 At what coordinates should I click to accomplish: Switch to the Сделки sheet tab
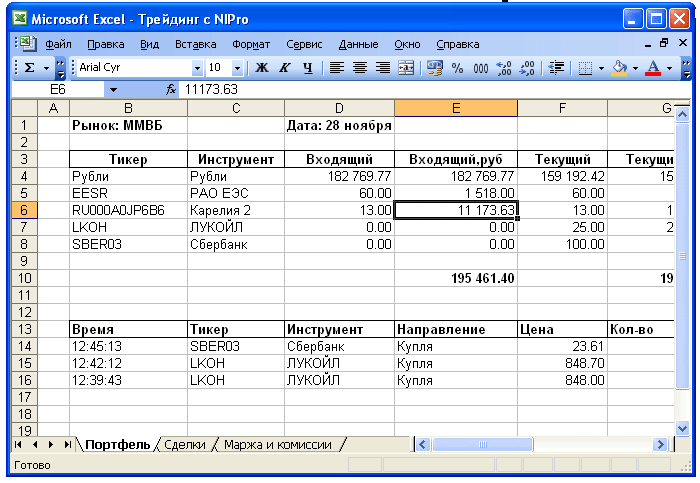(x=185, y=445)
